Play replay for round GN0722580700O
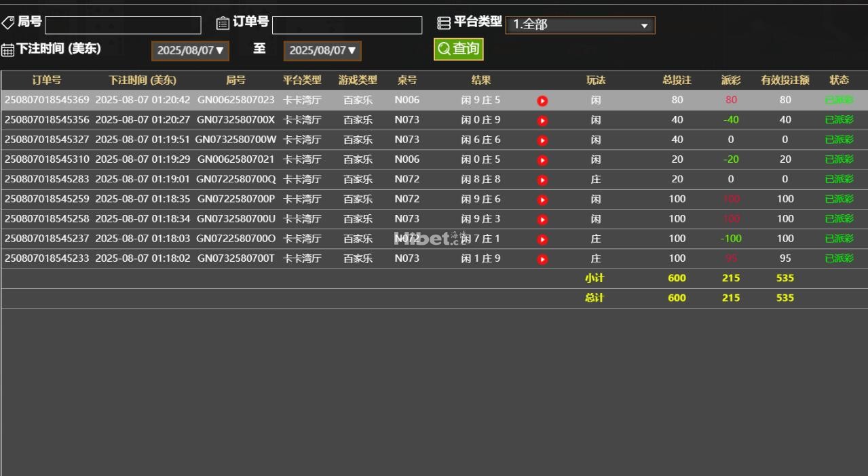The image size is (868, 476). 542,239
